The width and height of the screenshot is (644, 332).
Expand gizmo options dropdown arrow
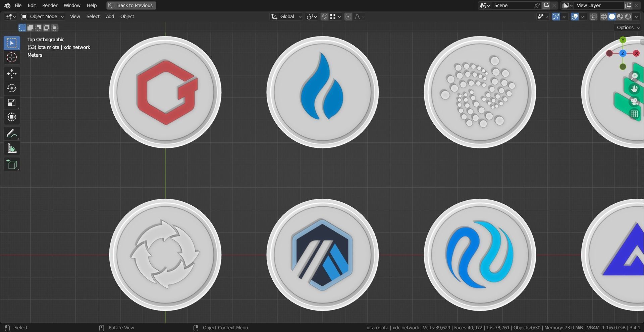pyautogui.click(x=564, y=16)
